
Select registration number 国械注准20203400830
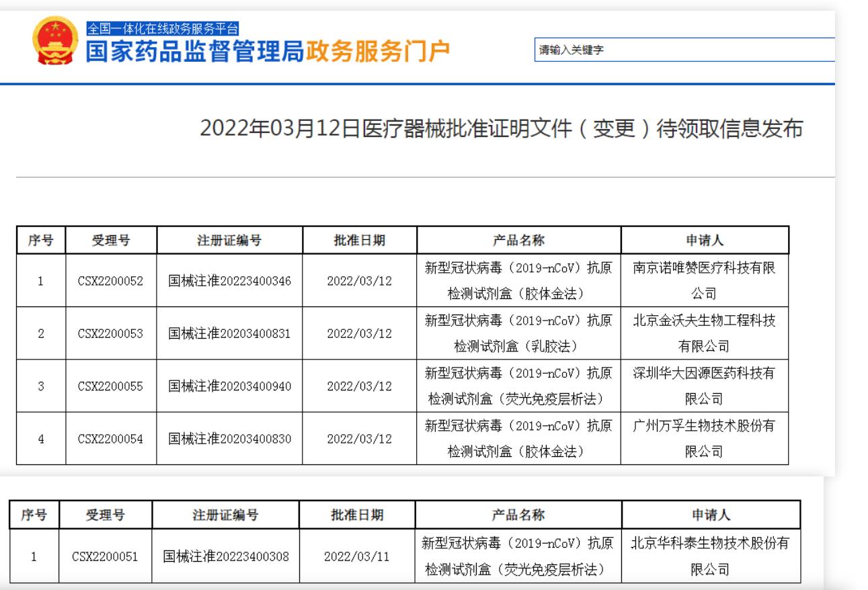point(229,438)
